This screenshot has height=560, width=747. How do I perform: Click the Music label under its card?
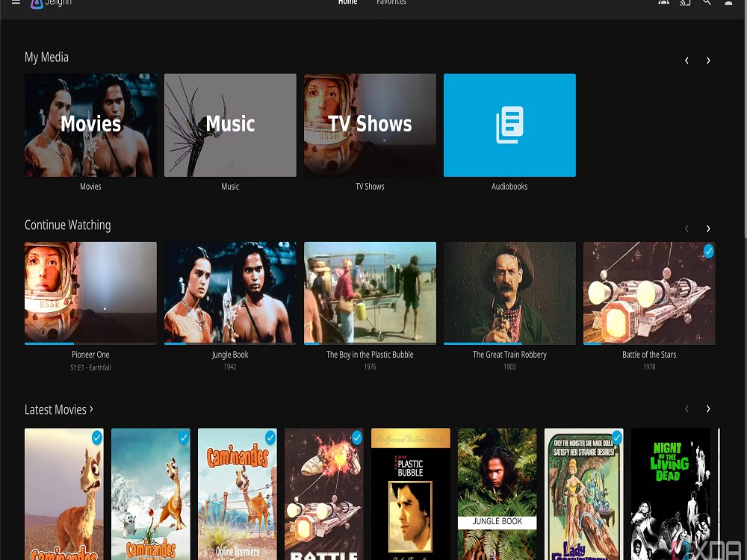click(230, 186)
